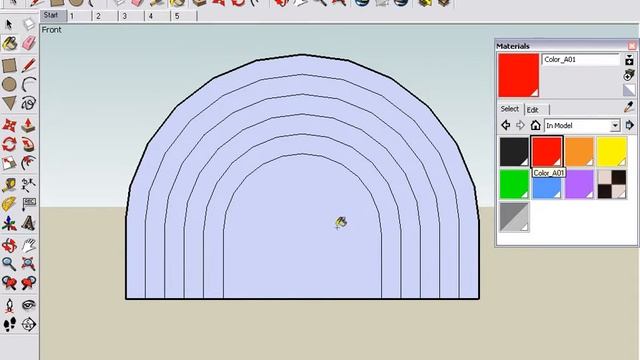Pick the Tape Measure tool
Image resolution: width=640 pixels, height=360 pixels.
coord(9,185)
